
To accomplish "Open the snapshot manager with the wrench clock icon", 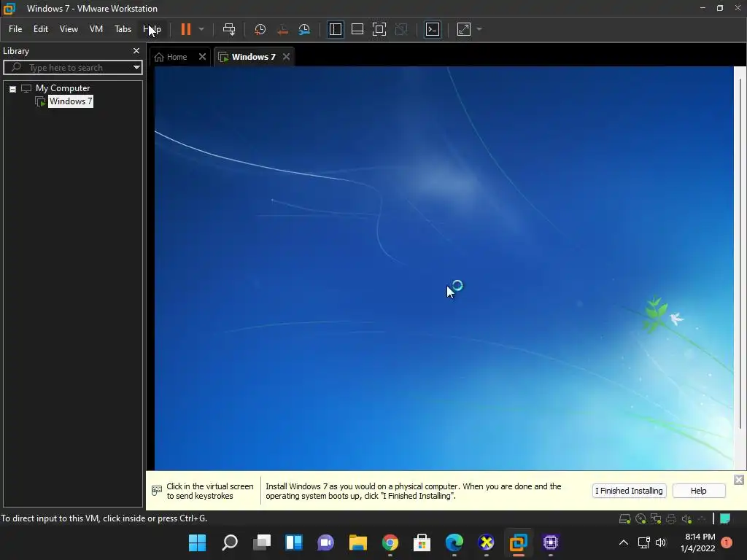I will coord(304,29).
